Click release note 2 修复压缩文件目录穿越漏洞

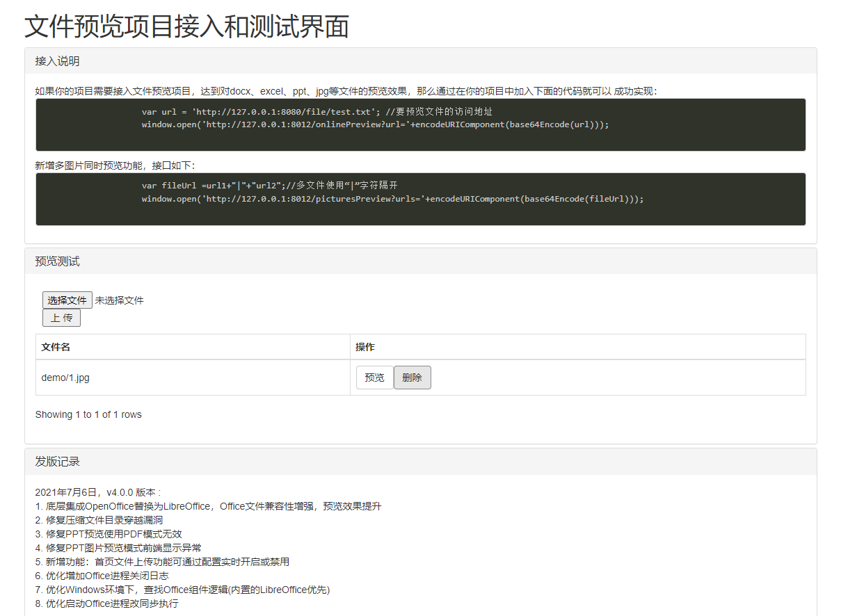[x=99, y=520]
